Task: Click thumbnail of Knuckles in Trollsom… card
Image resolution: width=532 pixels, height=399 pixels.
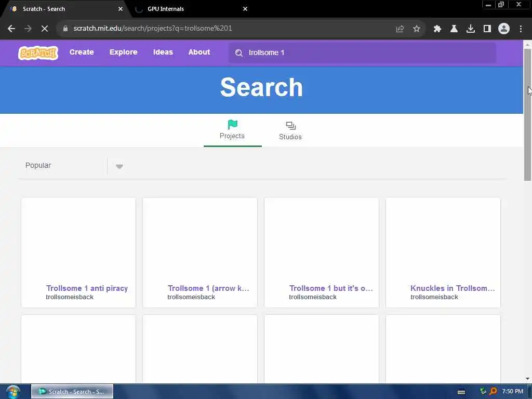Action: (x=443, y=240)
